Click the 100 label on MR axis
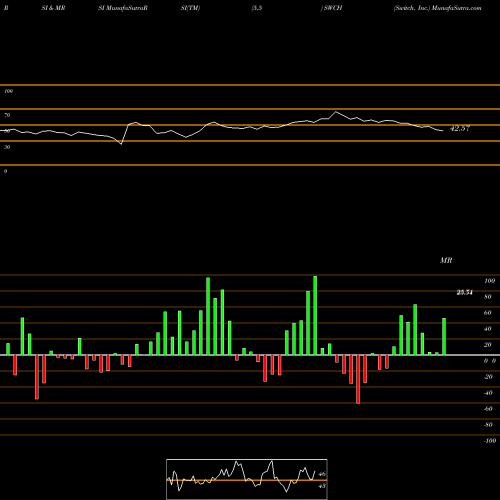Viewport: 500px width, 500px height. 489,281
